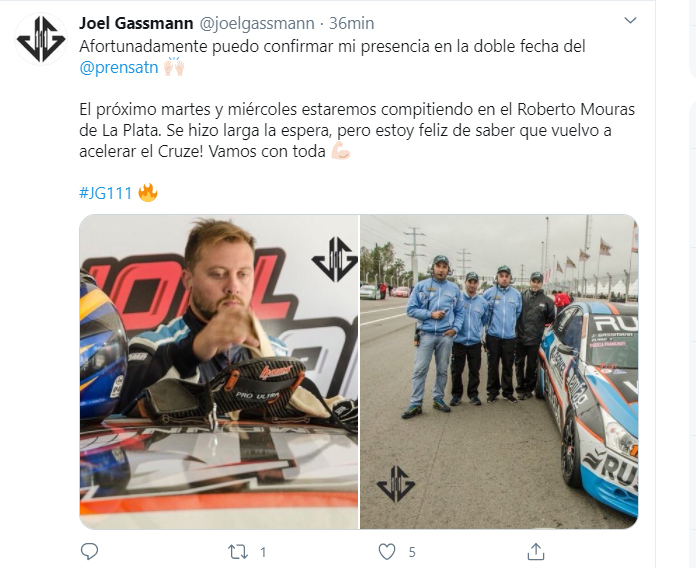Retweet this post via arrows icon
This screenshot has width=696, height=568.
[x=237, y=552]
